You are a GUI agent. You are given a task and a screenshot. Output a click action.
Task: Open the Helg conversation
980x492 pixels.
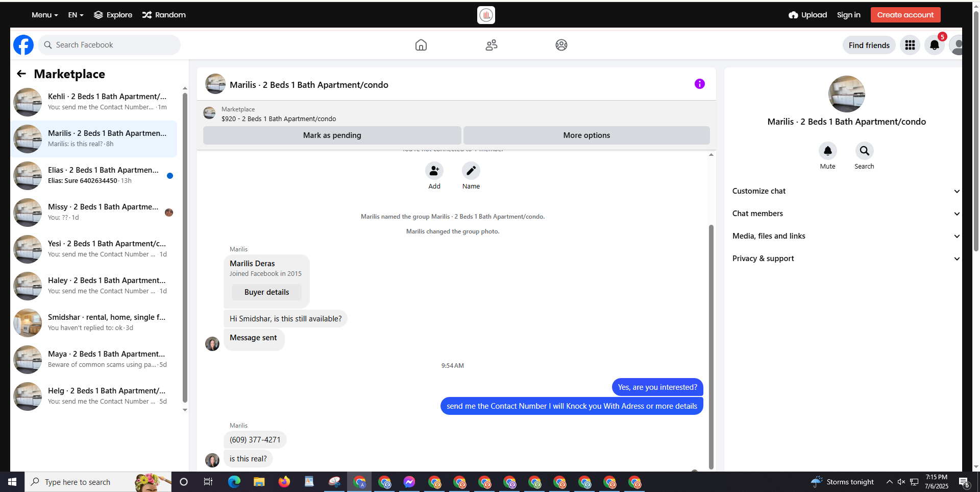point(94,396)
